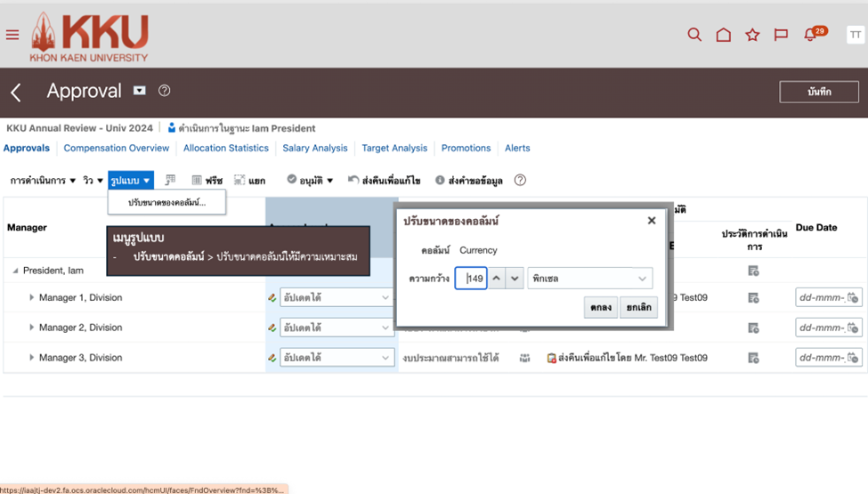The width and height of the screenshot is (868, 494).
Task: Expand the Manager 1, Division row
Action: [x=32, y=297]
